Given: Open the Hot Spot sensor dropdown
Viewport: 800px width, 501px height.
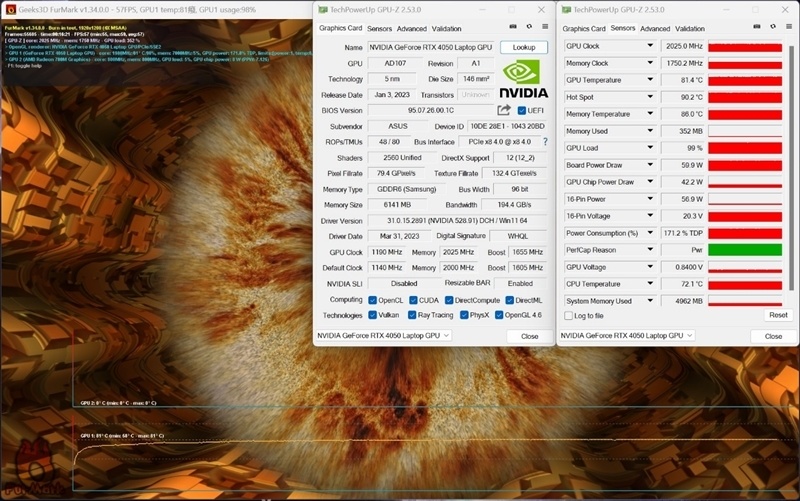Looking at the screenshot, I should click(650, 97).
